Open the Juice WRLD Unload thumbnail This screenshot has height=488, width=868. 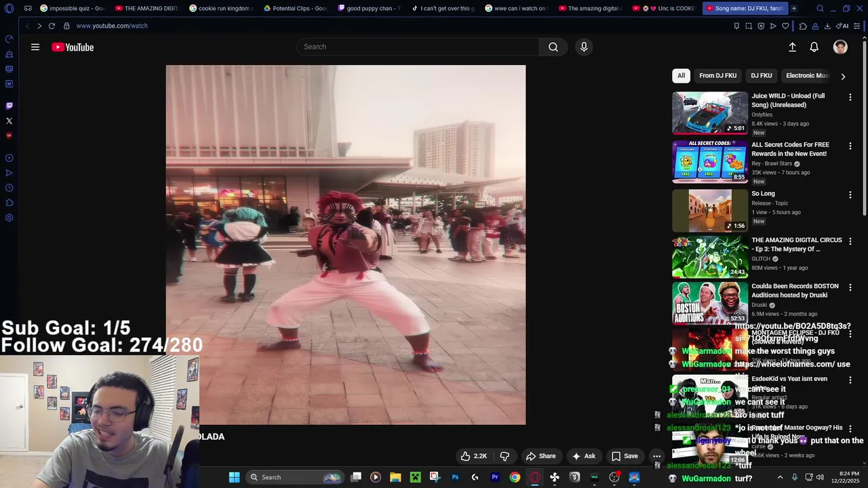point(710,113)
